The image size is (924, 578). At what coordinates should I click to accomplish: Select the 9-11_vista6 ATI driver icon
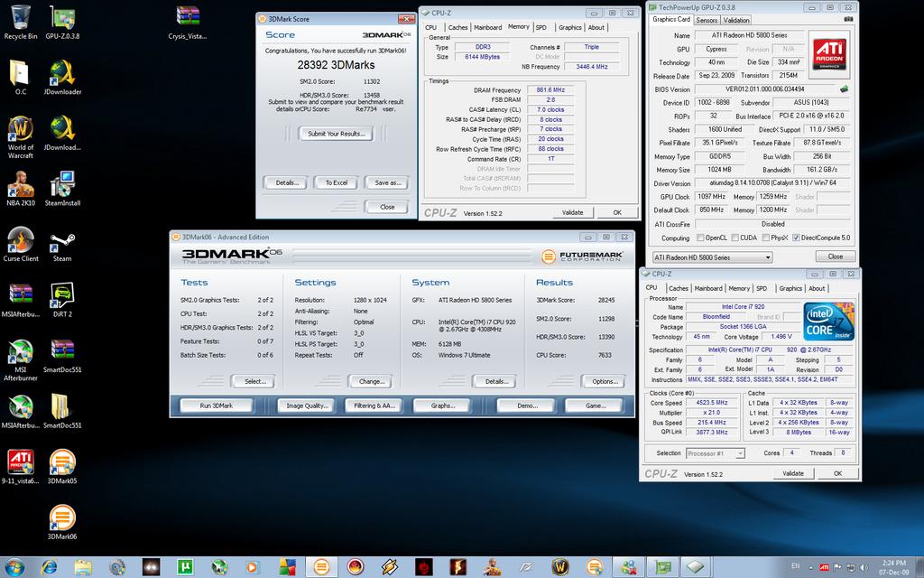pyautogui.click(x=21, y=466)
